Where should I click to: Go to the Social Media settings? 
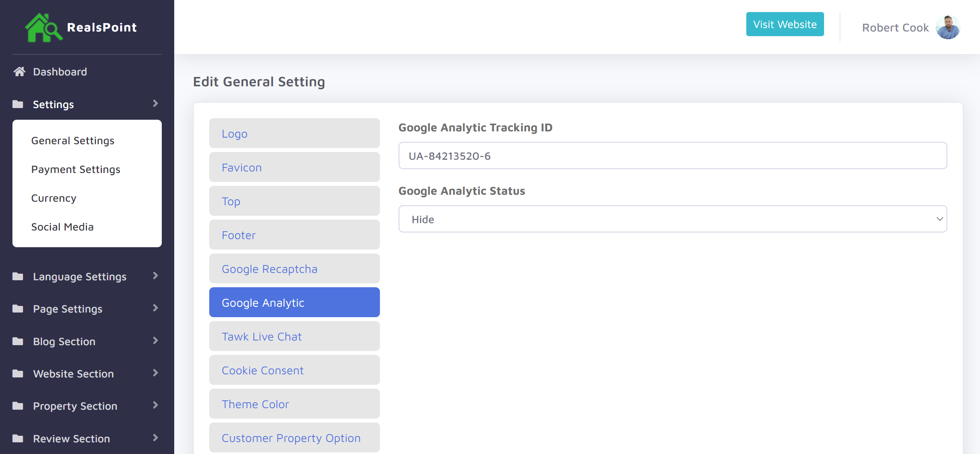point(62,227)
